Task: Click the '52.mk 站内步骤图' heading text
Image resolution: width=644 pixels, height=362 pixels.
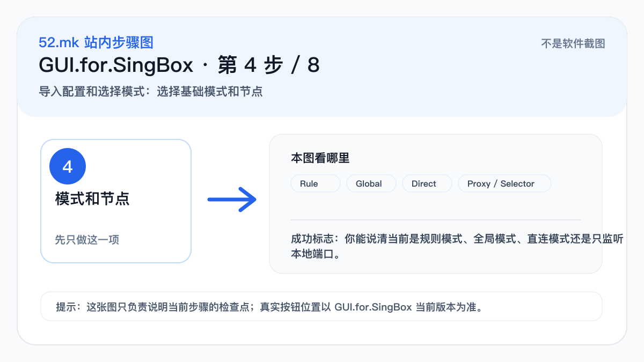Action: [x=96, y=42]
